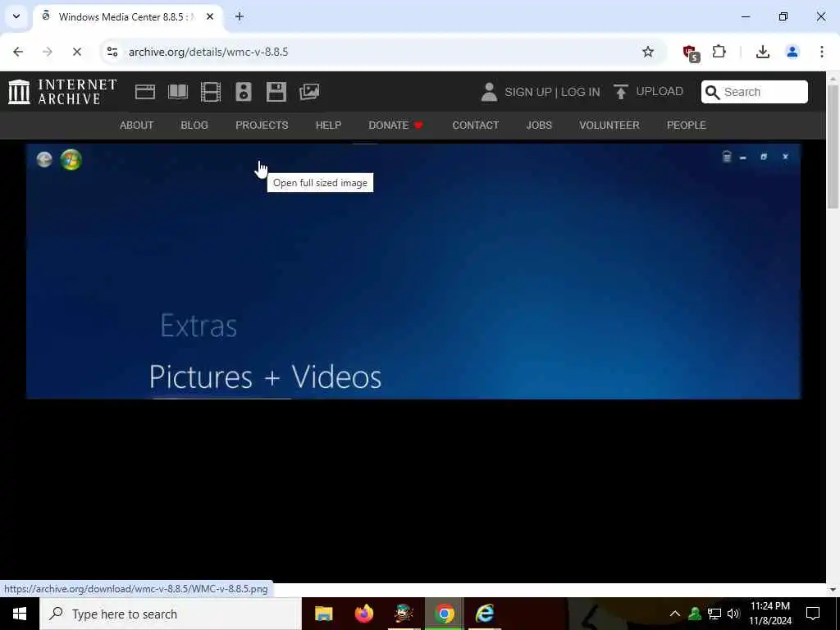Click the browser Back arrow
Image resolution: width=840 pixels, height=630 pixels.
(x=18, y=52)
